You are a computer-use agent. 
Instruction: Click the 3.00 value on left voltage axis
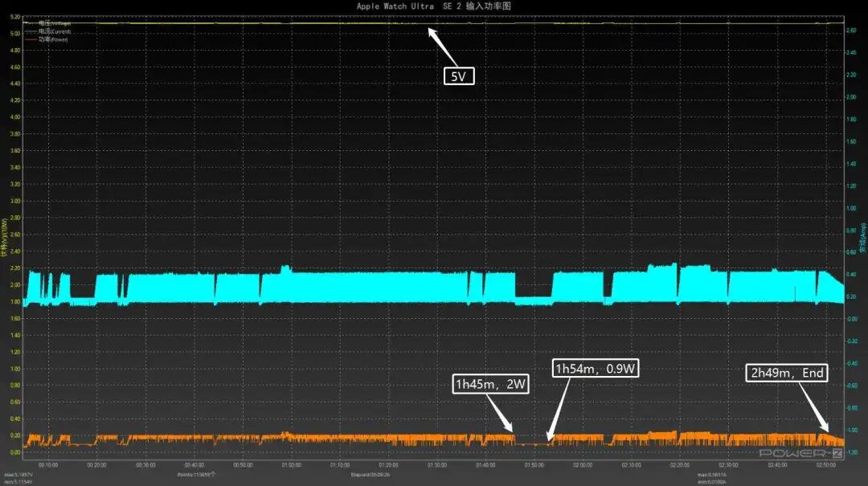(x=15, y=201)
